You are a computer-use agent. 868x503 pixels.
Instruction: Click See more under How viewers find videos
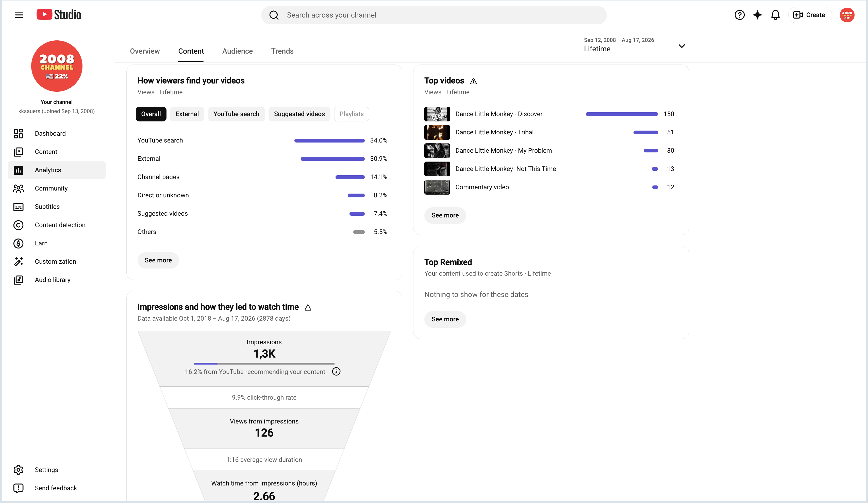pyautogui.click(x=158, y=260)
